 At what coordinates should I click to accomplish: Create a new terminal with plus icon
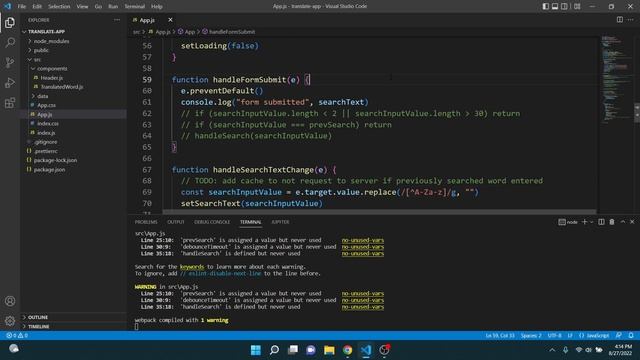pos(584,222)
